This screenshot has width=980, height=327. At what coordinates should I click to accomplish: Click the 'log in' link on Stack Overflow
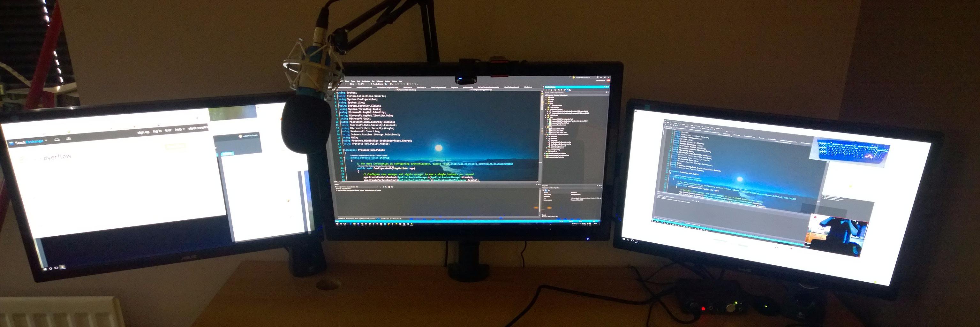pos(157,131)
